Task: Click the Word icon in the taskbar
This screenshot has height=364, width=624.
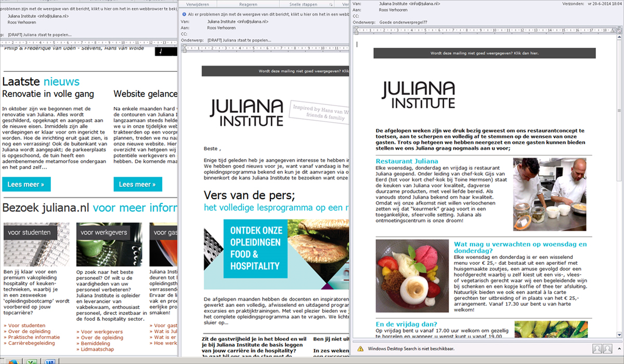Action: click(50, 361)
